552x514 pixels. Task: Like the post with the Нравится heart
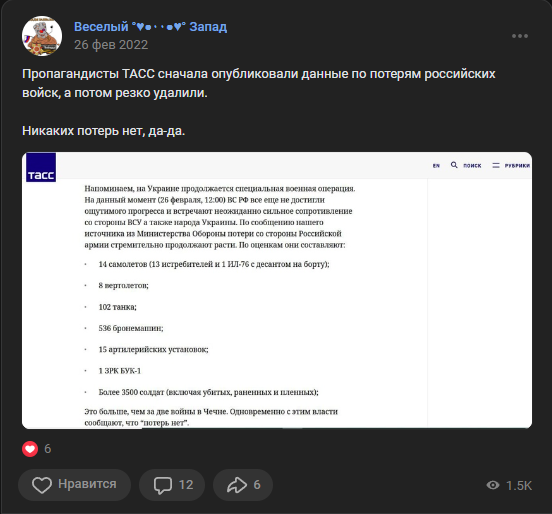click(x=74, y=484)
